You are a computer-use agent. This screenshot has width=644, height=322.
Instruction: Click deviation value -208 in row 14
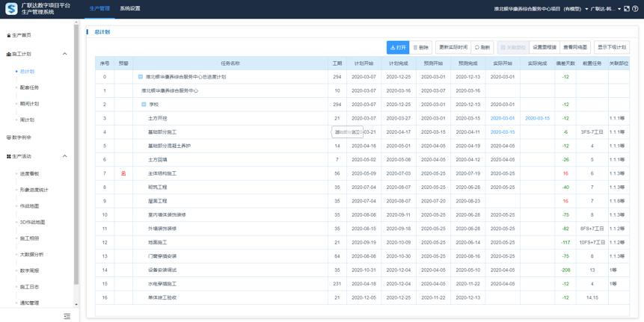(x=565, y=270)
